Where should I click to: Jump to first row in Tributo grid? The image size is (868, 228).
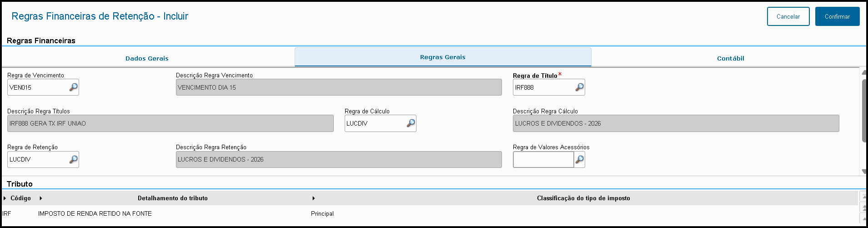tap(863, 197)
